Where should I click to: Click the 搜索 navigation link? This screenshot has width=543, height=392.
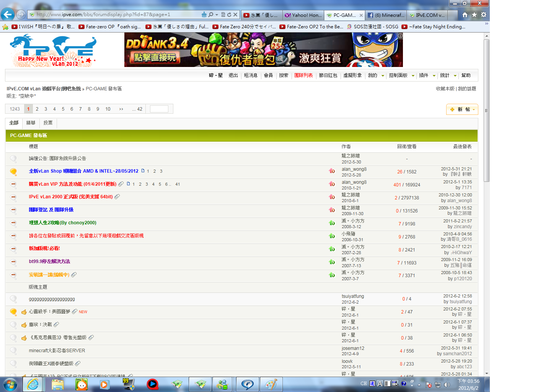[x=284, y=75]
